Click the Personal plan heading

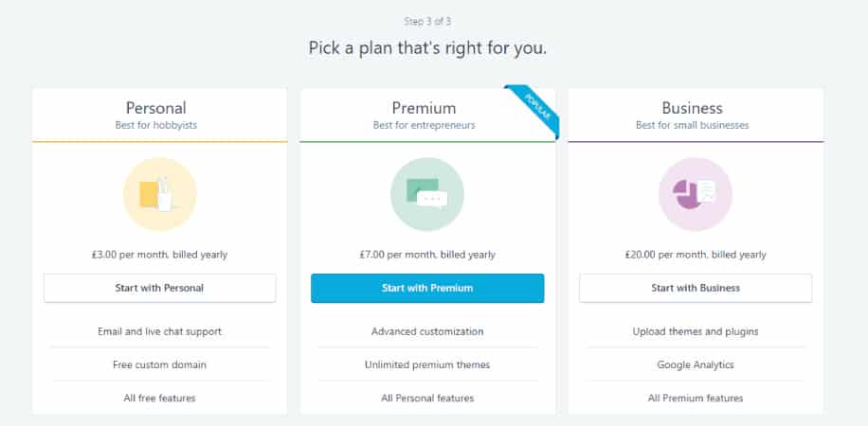pyautogui.click(x=156, y=107)
